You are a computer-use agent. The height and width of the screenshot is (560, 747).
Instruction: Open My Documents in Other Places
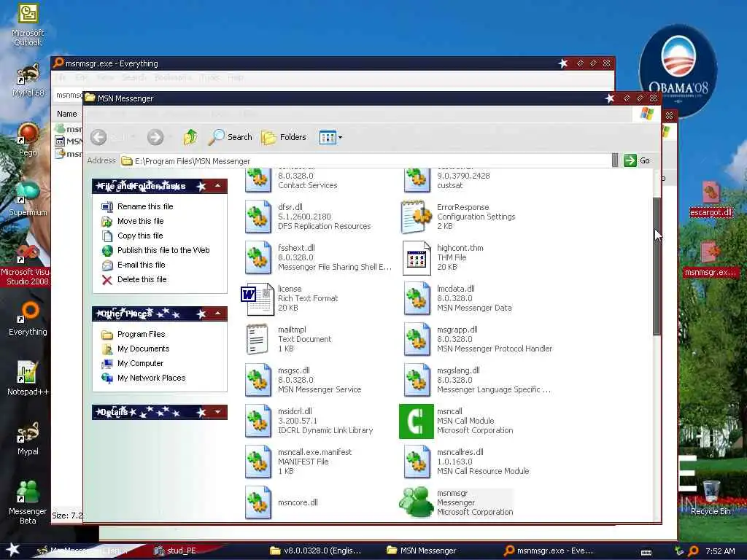144,349
